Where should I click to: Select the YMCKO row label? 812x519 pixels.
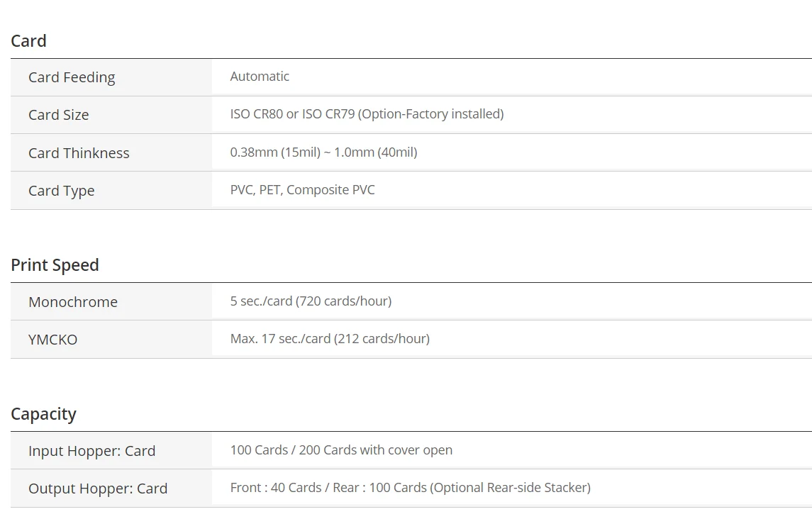pyautogui.click(x=52, y=340)
